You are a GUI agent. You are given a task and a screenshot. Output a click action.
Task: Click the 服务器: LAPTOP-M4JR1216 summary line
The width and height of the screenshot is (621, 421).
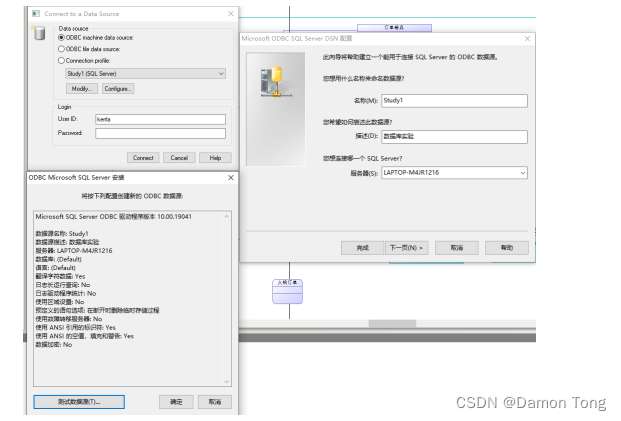click(x=74, y=251)
